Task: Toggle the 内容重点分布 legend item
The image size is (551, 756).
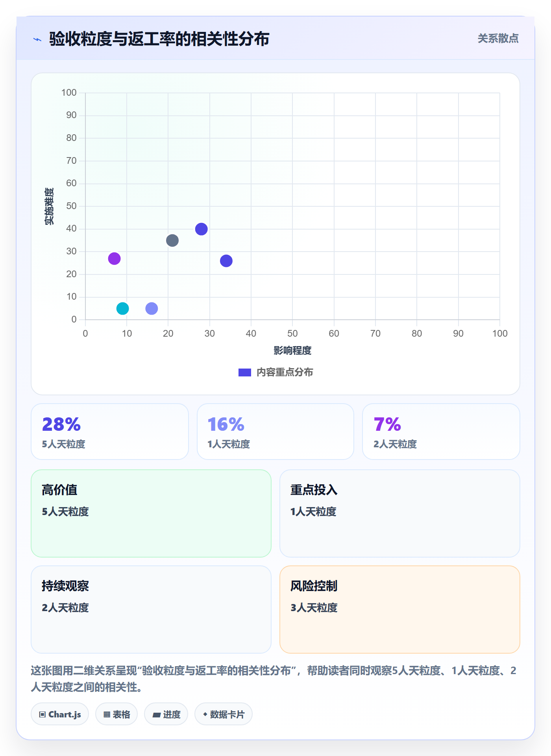Action: [275, 372]
